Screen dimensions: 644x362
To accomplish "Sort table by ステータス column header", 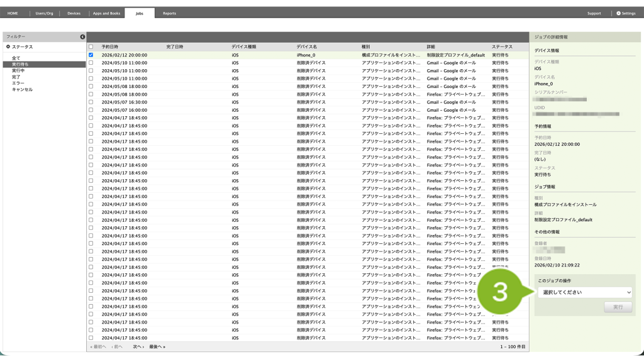I will (502, 47).
